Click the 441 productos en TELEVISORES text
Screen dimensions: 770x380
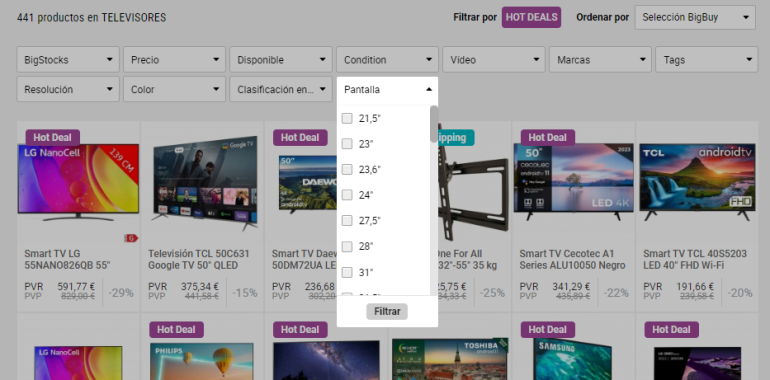coord(91,18)
